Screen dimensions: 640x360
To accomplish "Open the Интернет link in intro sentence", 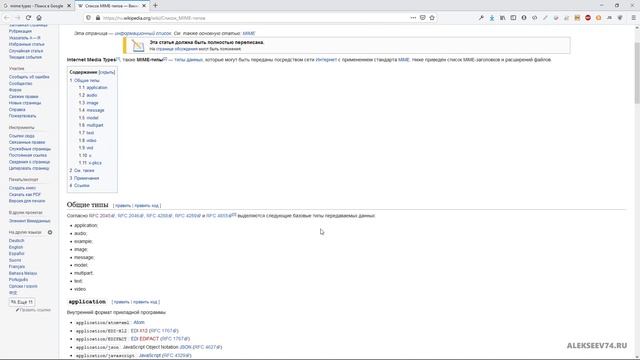I will click(326, 60).
